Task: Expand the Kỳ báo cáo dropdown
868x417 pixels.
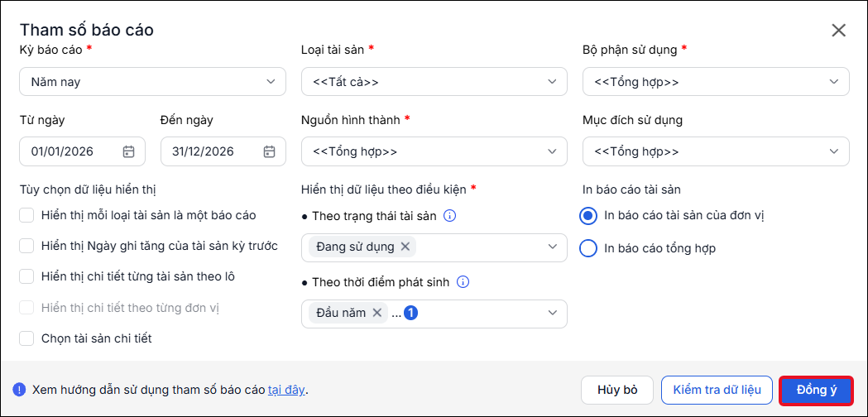Action: point(152,82)
